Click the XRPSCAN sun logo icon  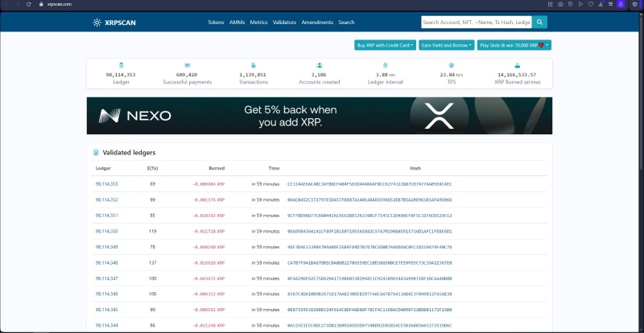97,23
